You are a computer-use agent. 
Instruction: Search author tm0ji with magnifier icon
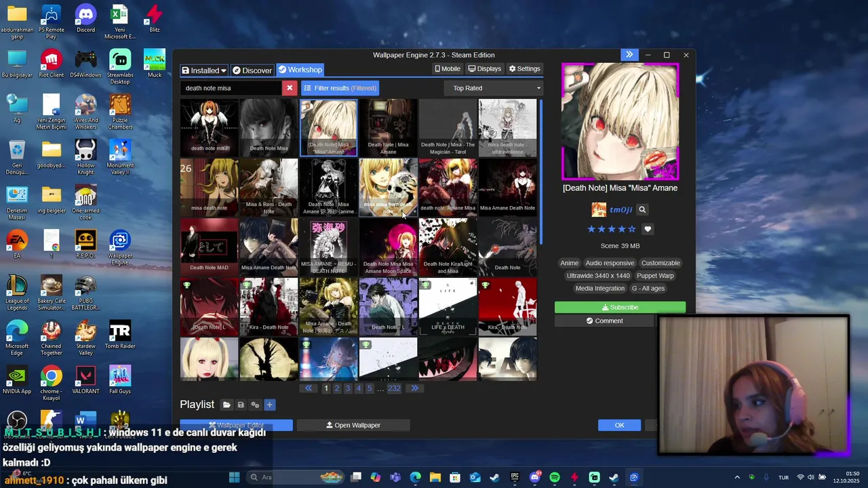click(x=642, y=209)
